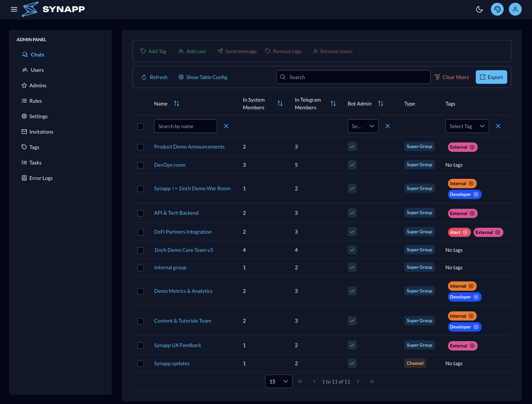Screen dimensions: 532x404
Task: Sort by In System Members
Action: pyautogui.click(x=280, y=103)
